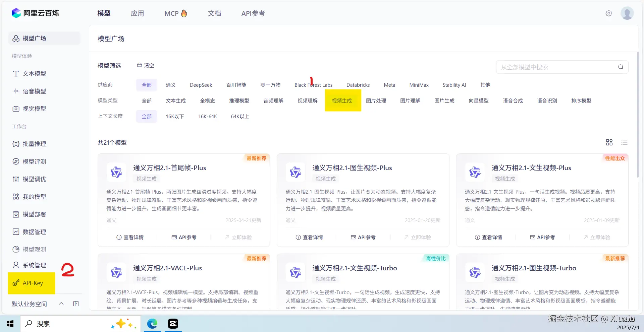Select 图片生成 model type filter
This screenshot has height=332, width=644.
click(x=444, y=101)
